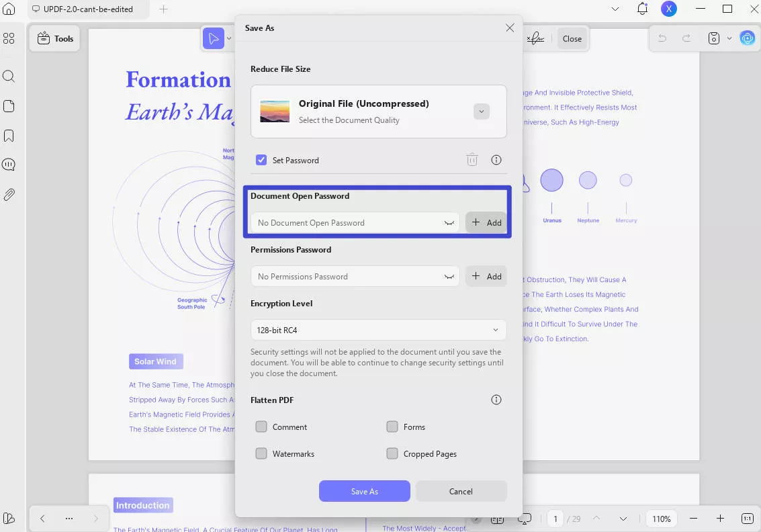Image resolution: width=761 pixels, height=532 pixels.
Task: Click the signature tool icon
Action: coord(535,38)
